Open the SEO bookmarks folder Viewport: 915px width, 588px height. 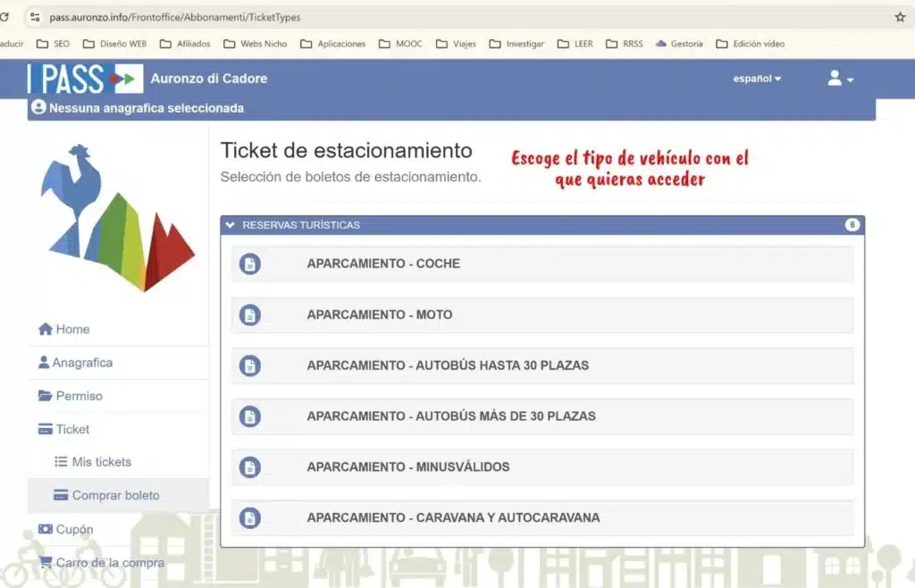[53, 44]
